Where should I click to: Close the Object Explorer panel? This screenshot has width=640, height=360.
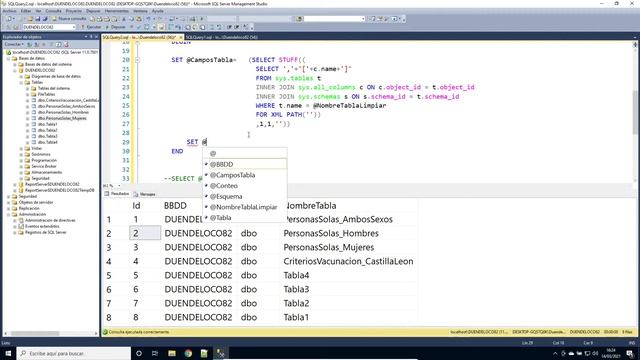(x=96, y=37)
